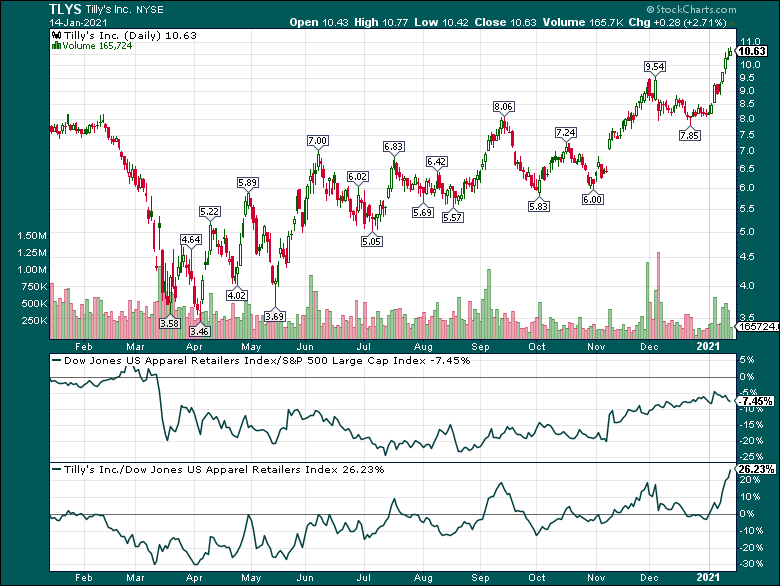Screen dimensions: 780x586
Task: Click the StockCharts.com watermark link
Action: click(x=691, y=9)
